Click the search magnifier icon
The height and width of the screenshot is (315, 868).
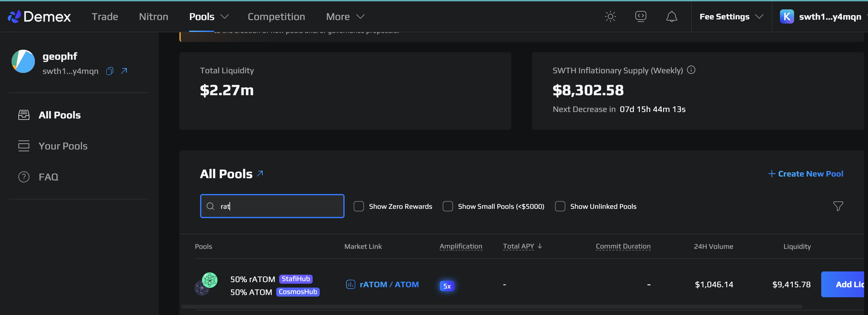click(210, 206)
